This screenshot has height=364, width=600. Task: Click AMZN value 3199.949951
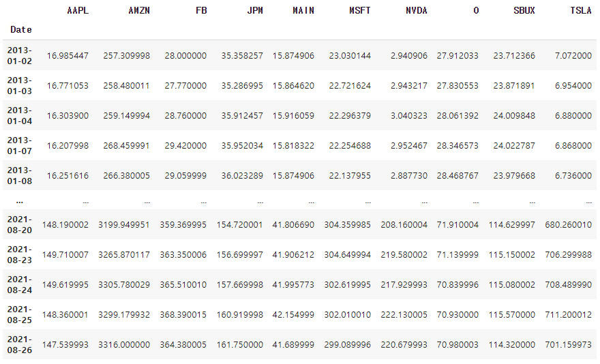tap(124, 225)
